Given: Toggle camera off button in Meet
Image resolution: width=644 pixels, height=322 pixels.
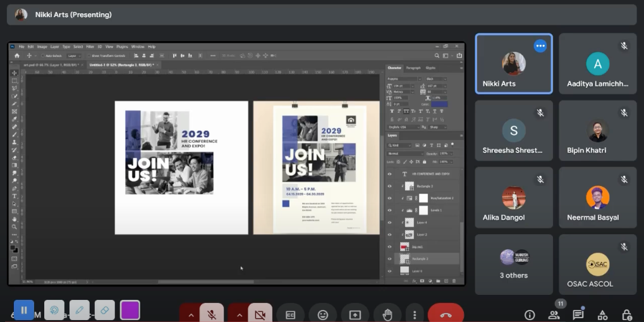Looking at the screenshot, I should [x=260, y=315].
